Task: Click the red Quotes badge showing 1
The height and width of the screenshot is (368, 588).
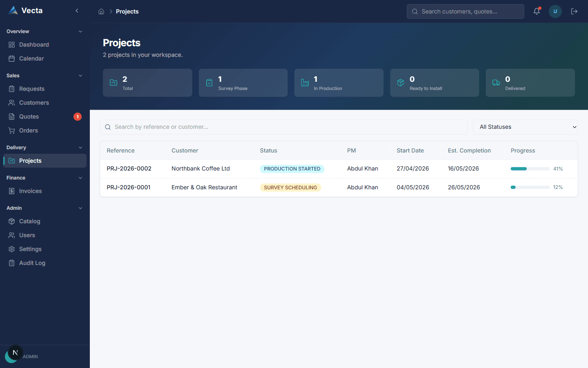Action: coord(78,117)
